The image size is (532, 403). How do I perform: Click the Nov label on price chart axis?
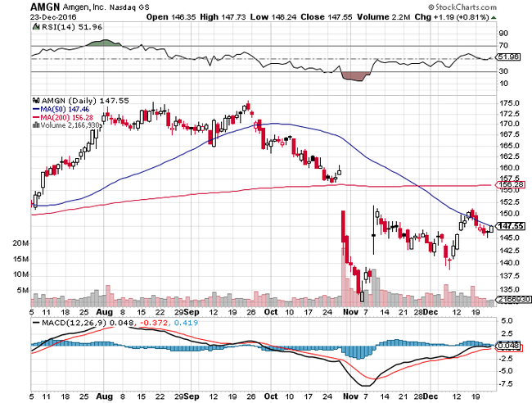(350, 312)
